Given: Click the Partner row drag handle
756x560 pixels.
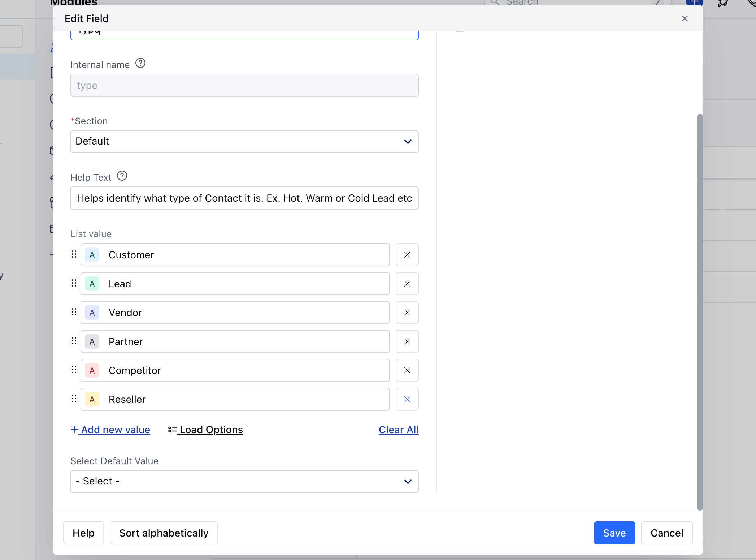Looking at the screenshot, I should 74,341.
